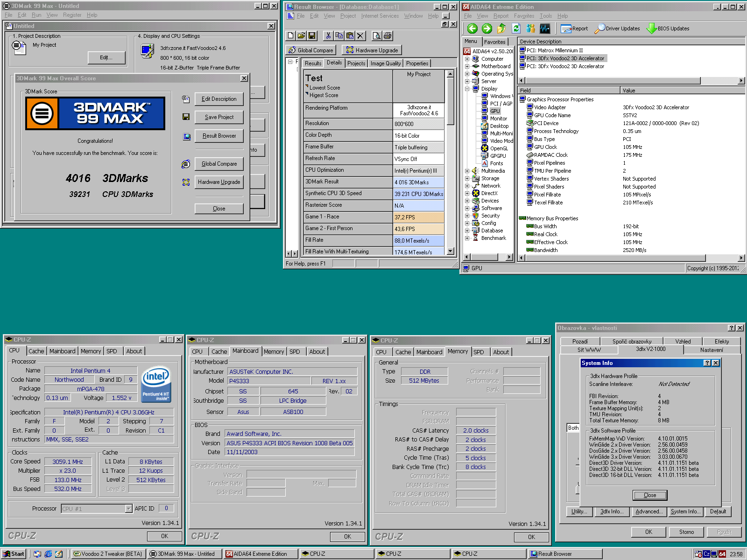
Task: Click AIDA64 Back navigation arrow
Action: click(x=472, y=28)
